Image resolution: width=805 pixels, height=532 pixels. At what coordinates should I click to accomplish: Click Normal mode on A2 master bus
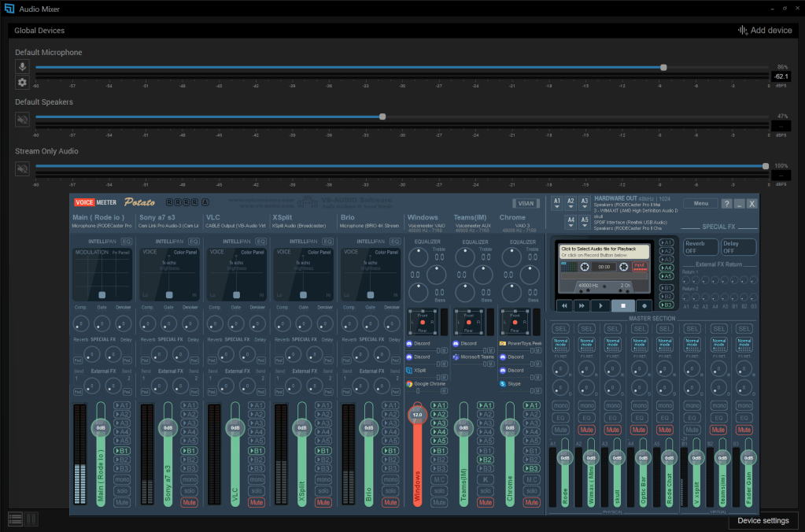586,343
